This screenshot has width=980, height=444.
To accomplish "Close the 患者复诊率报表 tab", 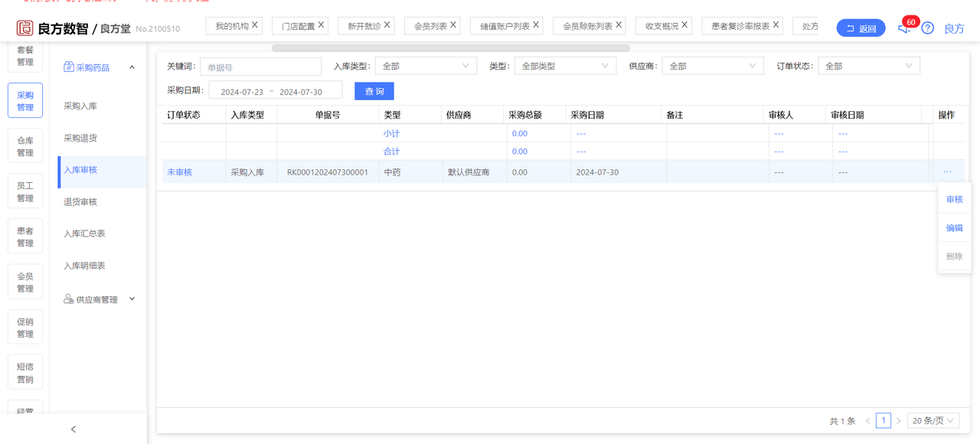I will [x=776, y=25].
